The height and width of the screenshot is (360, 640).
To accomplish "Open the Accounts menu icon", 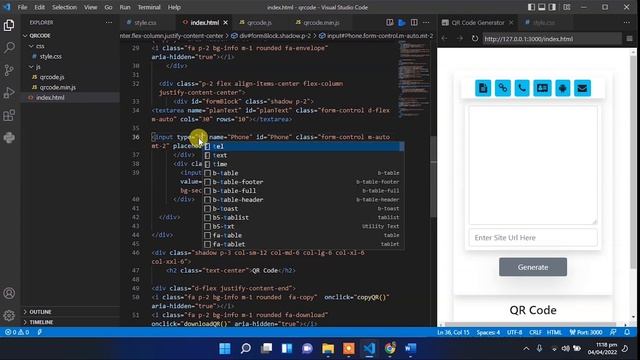I will coord(9,293).
